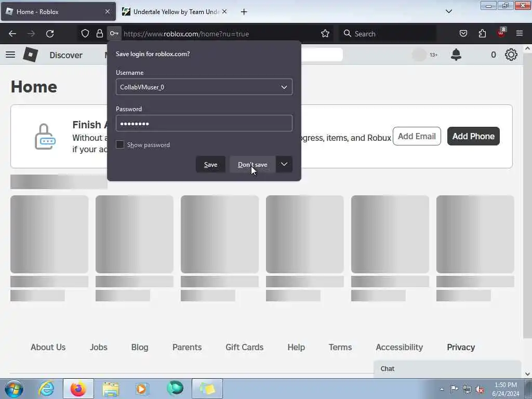
Task: Click the Add Email button
Action: pyautogui.click(x=417, y=136)
